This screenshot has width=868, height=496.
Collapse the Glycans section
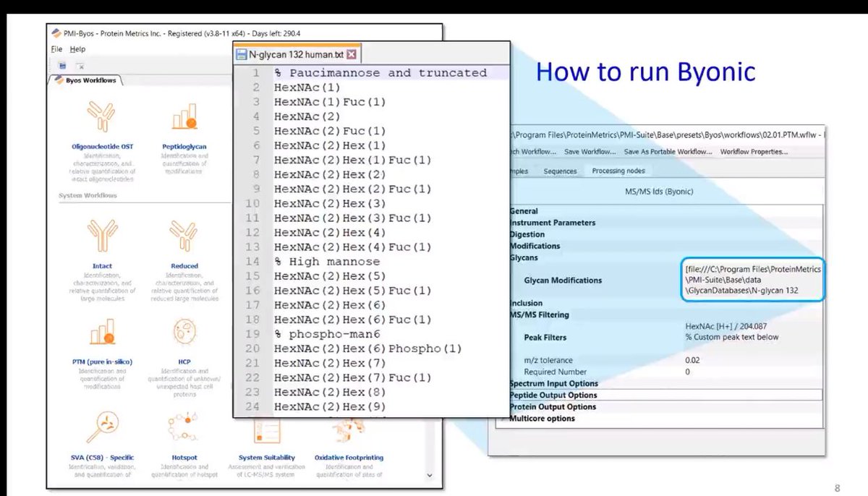(x=524, y=257)
